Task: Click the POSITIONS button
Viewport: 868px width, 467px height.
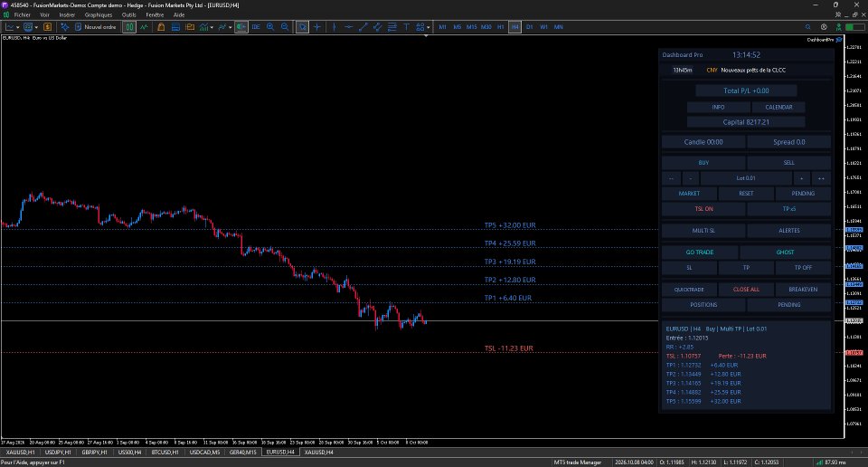Action: [x=703, y=305]
